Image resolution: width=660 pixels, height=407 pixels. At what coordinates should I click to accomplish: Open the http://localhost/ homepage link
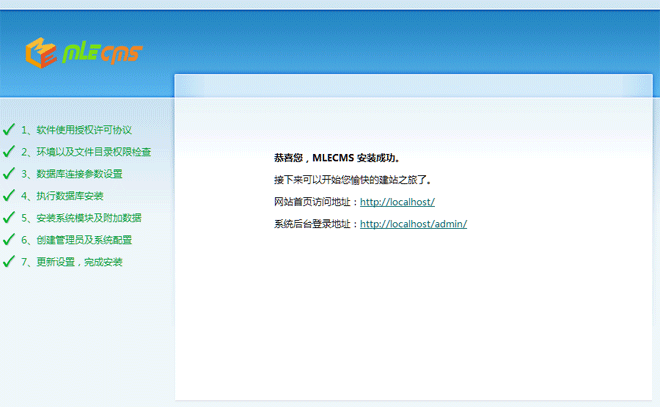397,202
